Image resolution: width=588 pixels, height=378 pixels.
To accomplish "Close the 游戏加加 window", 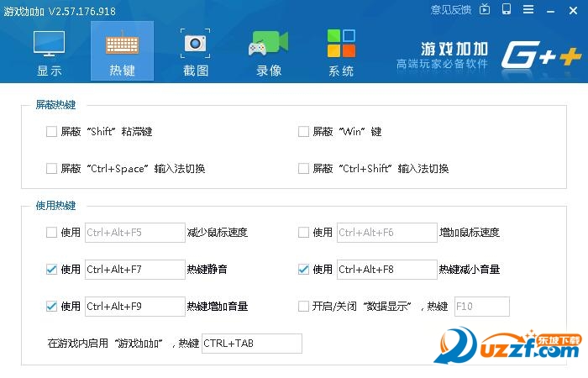I will tap(573, 10).
